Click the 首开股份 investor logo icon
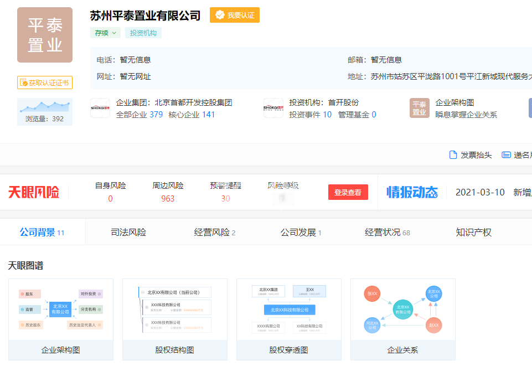The image size is (532, 392). coord(273,108)
